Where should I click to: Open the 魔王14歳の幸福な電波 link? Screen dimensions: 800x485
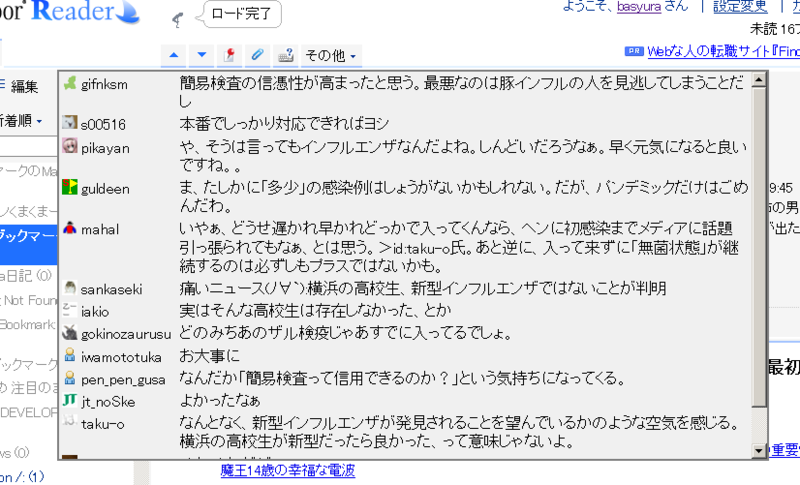tap(288, 470)
